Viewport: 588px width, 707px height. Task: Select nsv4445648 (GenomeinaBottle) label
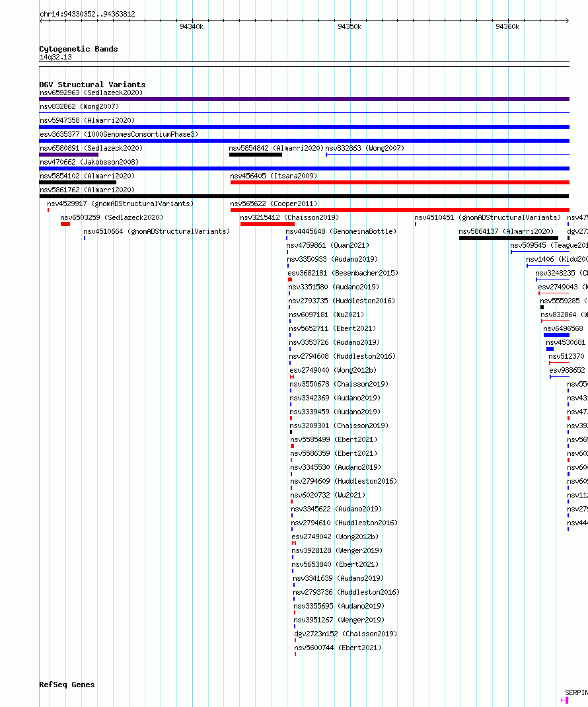(x=341, y=231)
